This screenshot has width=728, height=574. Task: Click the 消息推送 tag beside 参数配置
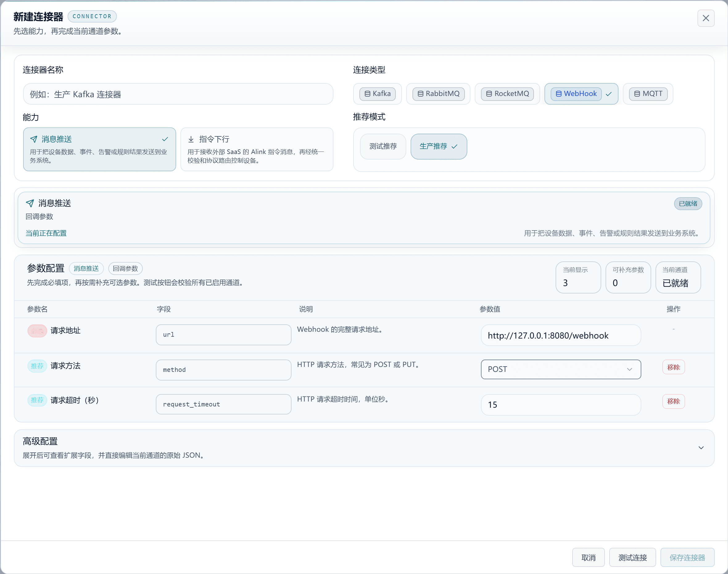pyautogui.click(x=86, y=268)
